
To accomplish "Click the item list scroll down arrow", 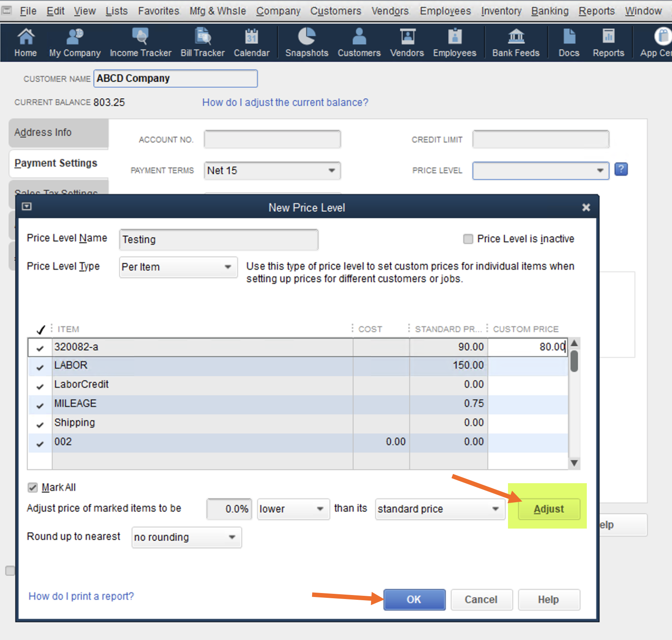I will [574, 463].
